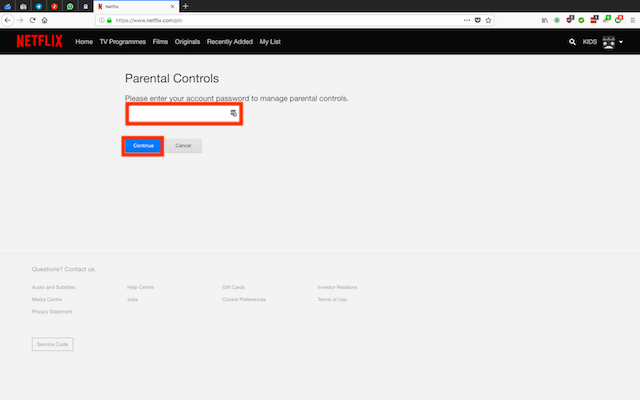
Task: Switch to the WhatsApp pinned tab
Action: tap(70, 7)
